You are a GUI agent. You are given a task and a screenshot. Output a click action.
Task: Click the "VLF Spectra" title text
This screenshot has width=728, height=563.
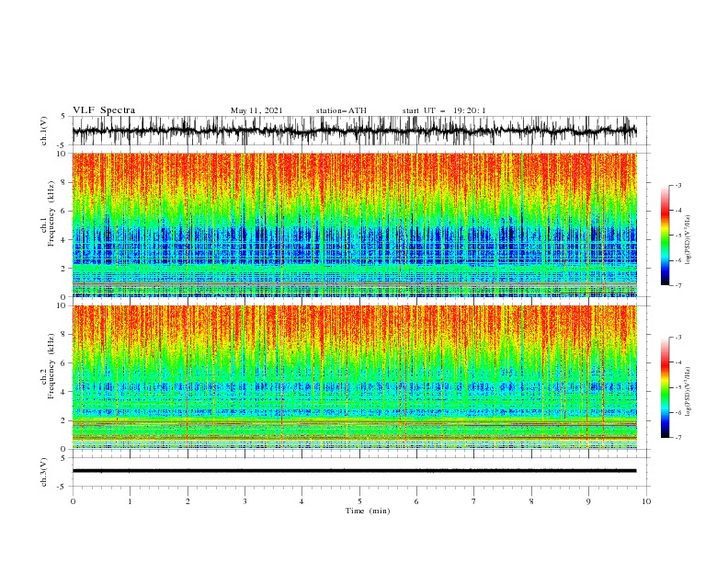[x=104, y=110]
